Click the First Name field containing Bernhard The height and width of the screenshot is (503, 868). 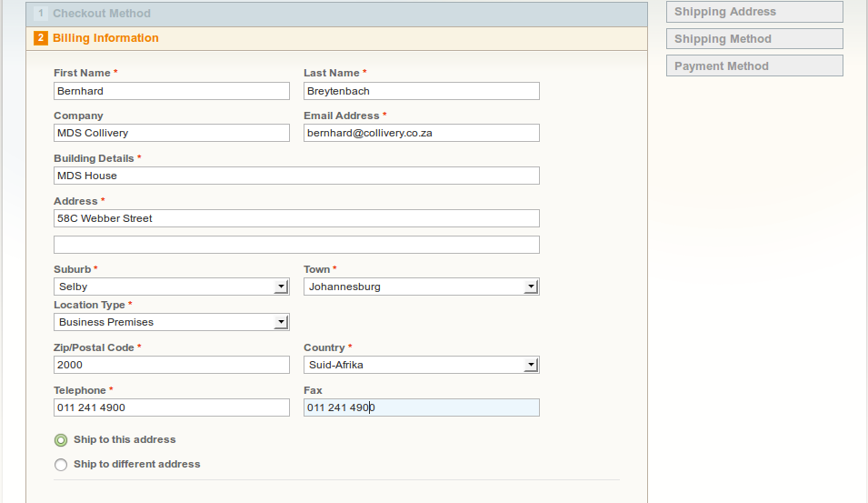[171, 91]
